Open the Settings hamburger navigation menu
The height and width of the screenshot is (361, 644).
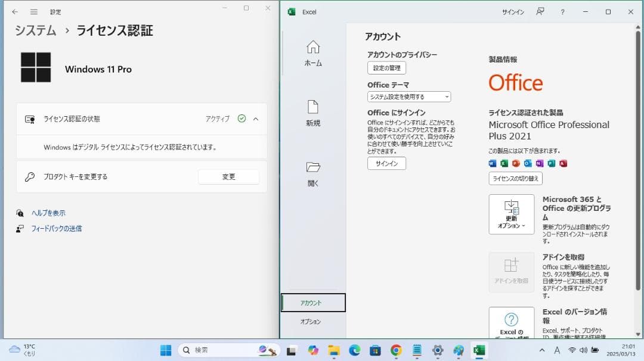pyautogui.click(x=34, y=12)
